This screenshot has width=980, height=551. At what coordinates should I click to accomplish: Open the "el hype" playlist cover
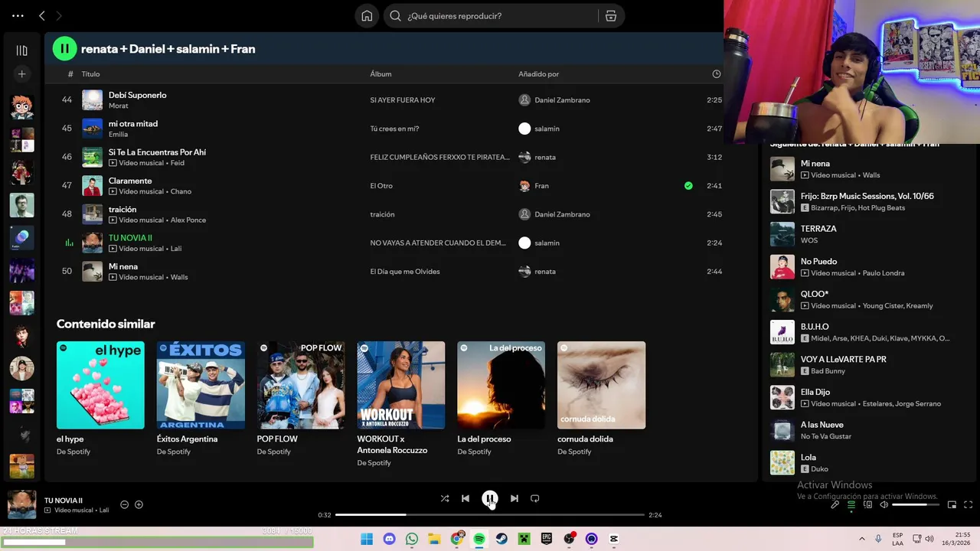point(100,385)
